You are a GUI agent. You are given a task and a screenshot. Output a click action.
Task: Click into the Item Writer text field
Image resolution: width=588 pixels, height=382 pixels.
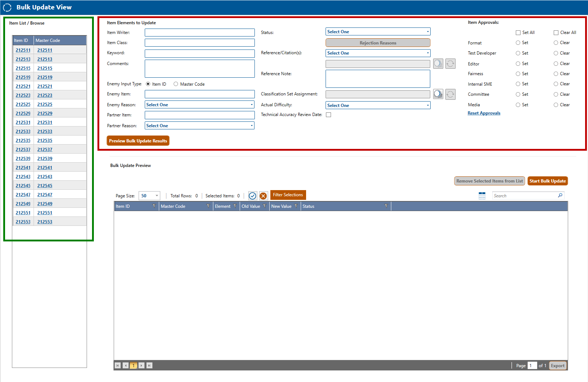tap(200, 33)
